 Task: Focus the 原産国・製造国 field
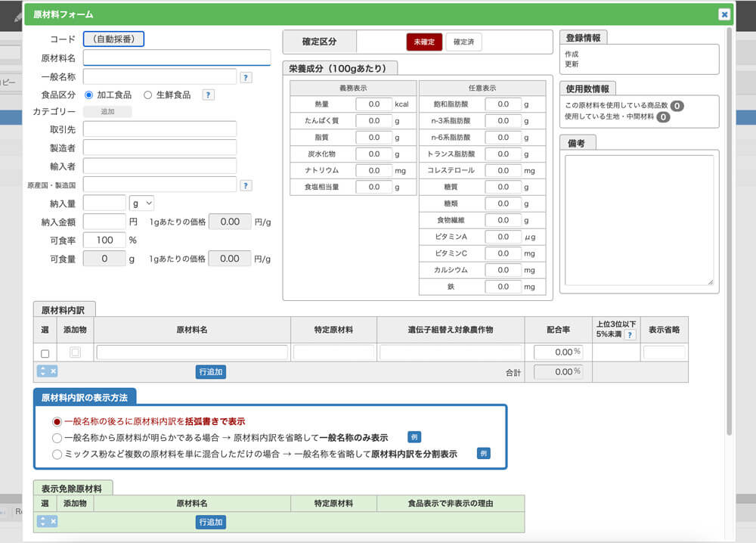pyautogui.click(x=160, y=185)
